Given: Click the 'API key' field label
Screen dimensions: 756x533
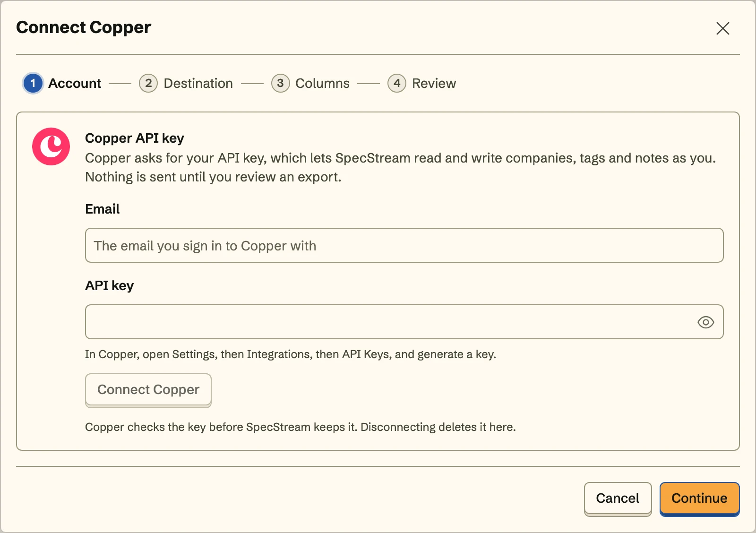Looking at the screenshot, I should tap(109, 285).
